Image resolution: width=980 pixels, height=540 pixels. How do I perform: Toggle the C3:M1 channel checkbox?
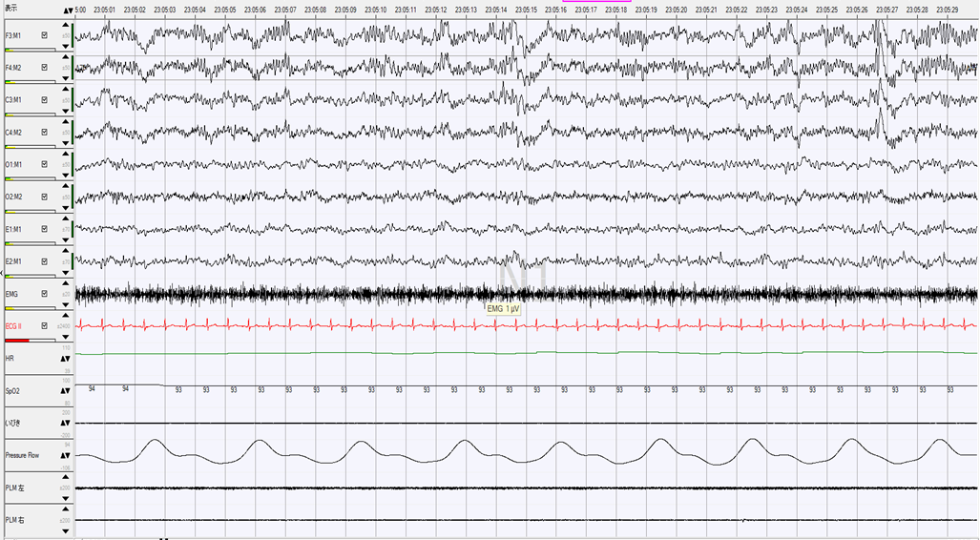coord(45,100)
